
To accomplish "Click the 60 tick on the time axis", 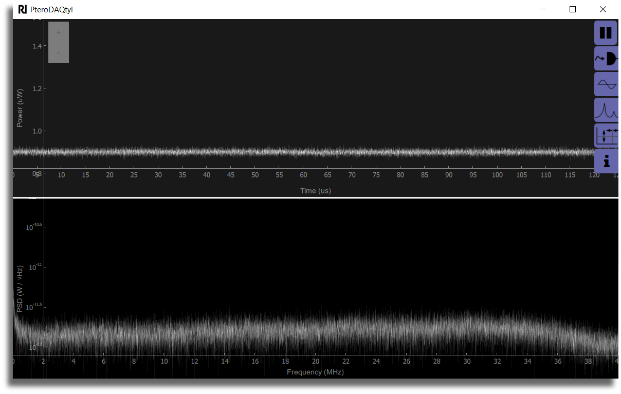I will click(x=303, y=175).
